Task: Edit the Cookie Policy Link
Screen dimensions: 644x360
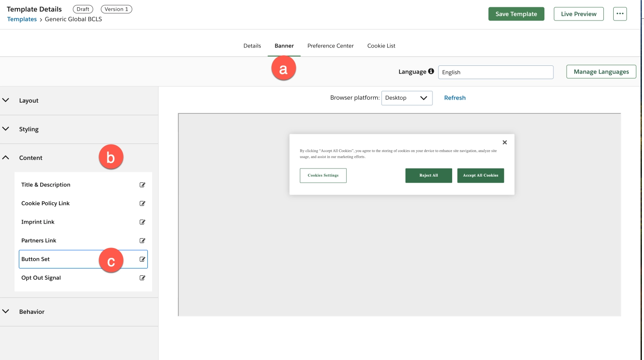Action: coord(143,203)
